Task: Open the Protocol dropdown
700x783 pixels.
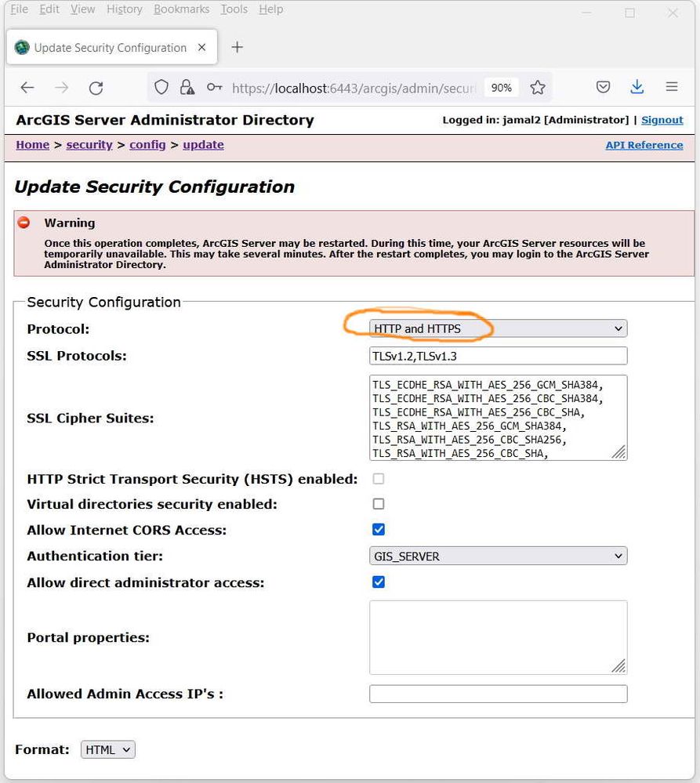Action: (498, 328)
